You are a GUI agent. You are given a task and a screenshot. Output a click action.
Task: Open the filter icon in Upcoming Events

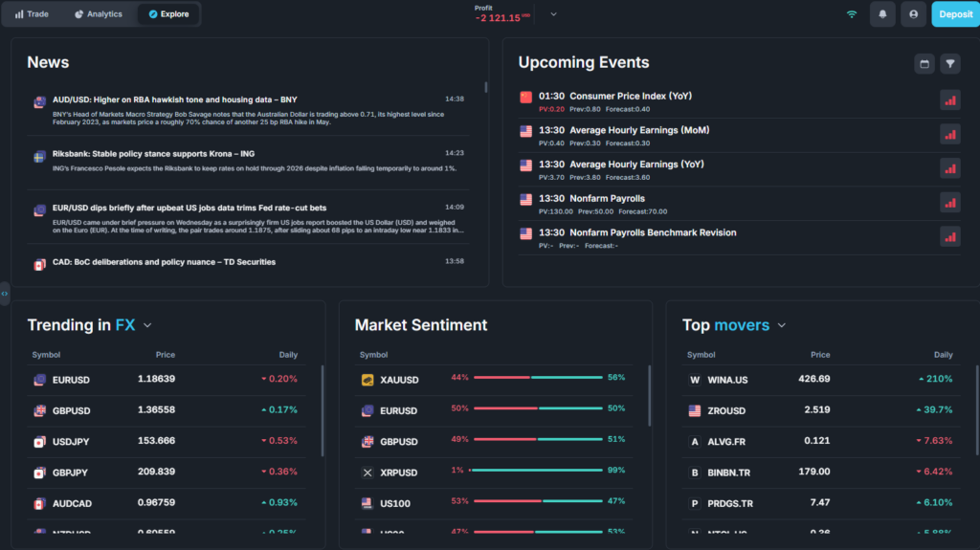pos(949,63)
